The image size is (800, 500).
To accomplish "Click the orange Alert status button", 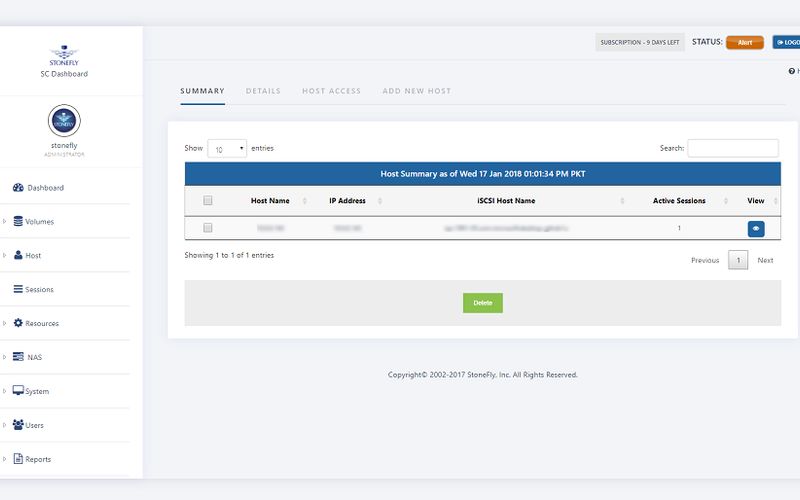I will pos(745,43).
